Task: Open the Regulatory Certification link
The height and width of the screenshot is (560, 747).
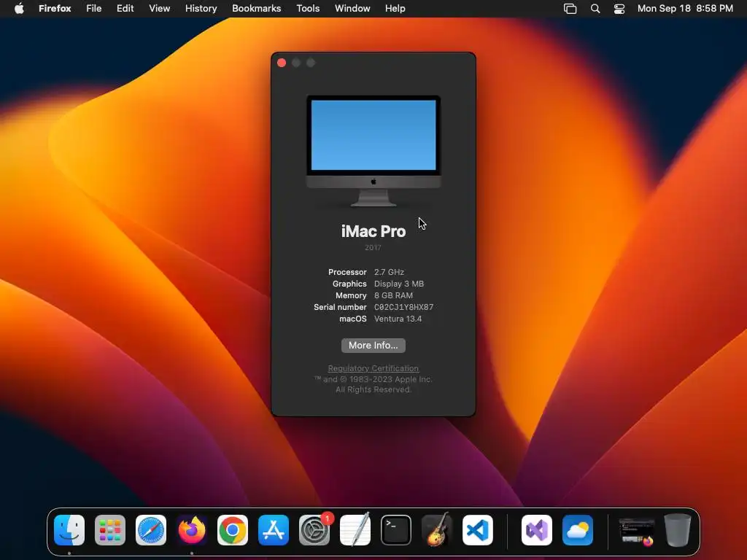Action: [373, 368]
